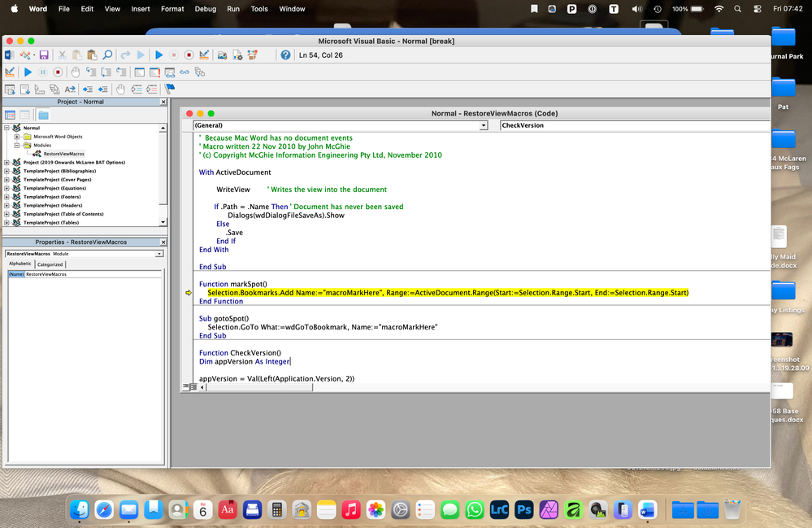Collapse the Modules folder node

point(17,145)
